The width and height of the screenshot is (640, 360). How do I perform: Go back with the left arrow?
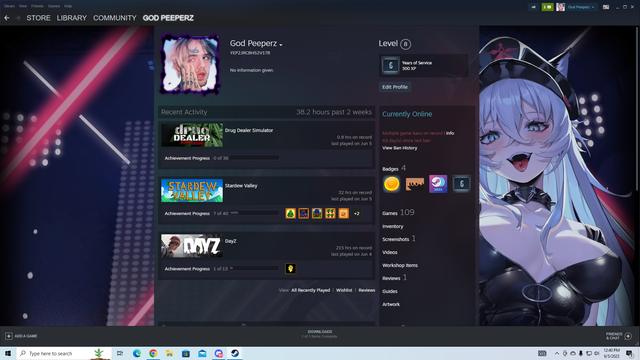click(x=7, y=18)
